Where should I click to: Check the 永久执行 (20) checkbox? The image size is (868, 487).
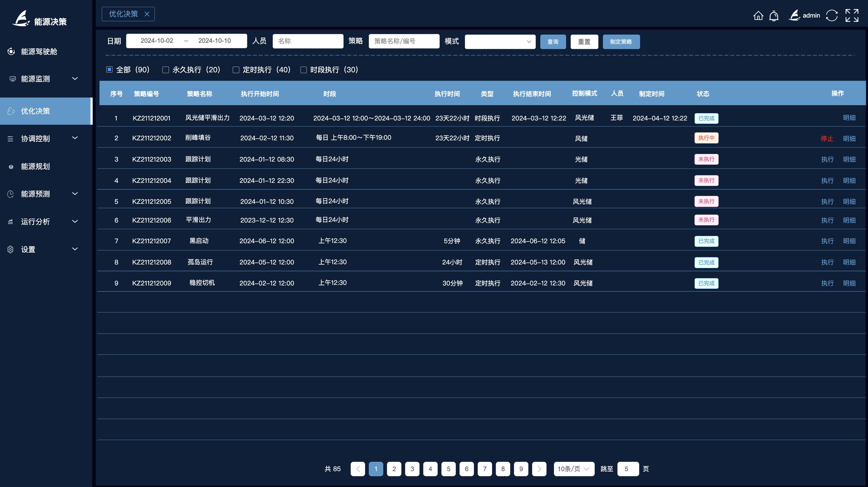(166, 70)
